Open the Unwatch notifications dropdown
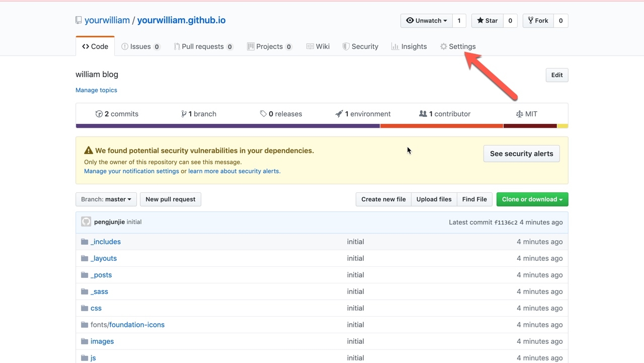The height and width of the screenshot is (363, 644). (x=426, y=21)
